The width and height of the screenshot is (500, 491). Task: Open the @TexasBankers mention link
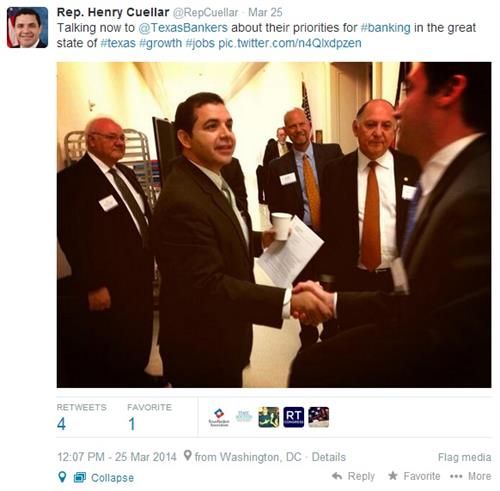pyautogui.click(x=183, y=28)
